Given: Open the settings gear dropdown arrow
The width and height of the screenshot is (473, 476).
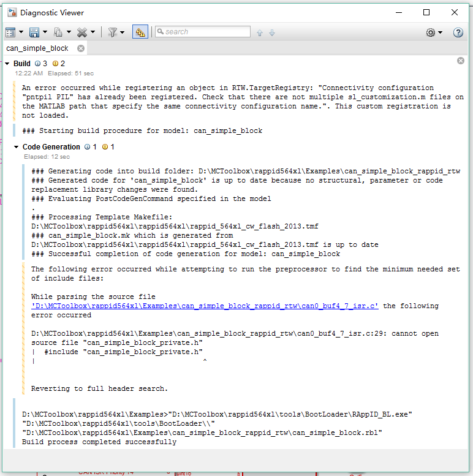Looking at the screenshot, I should 440,32.
